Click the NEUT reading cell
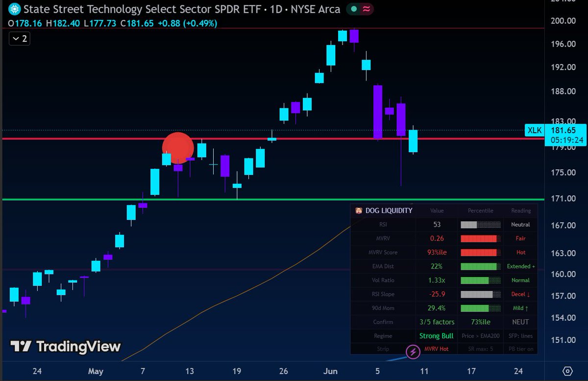 [x=521, y=322]
